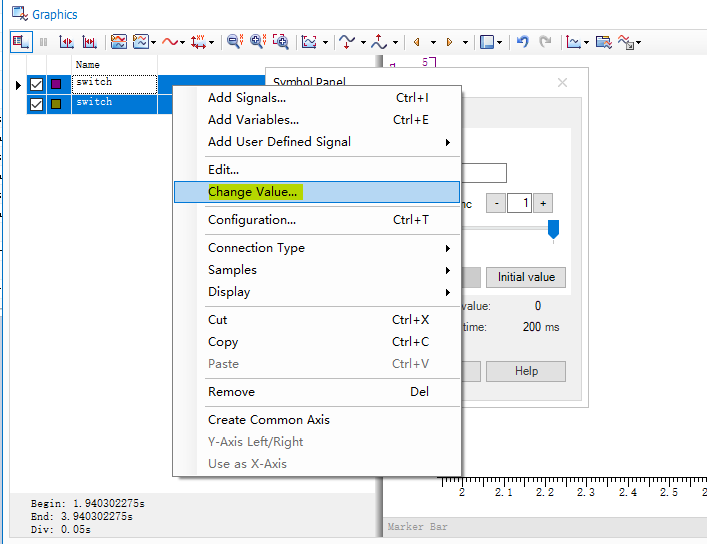Click the plus stepper button

543,203
